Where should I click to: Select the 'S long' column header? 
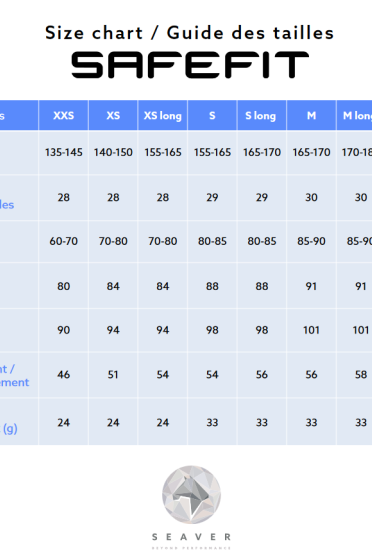pos(262,115)
